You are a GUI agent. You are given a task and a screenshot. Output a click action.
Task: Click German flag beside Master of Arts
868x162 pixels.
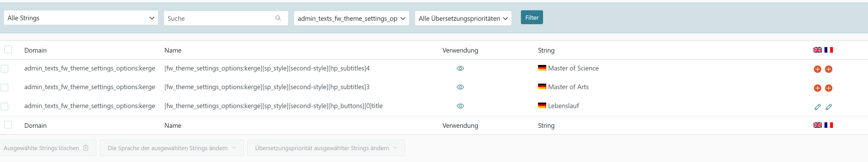point(542,86)
